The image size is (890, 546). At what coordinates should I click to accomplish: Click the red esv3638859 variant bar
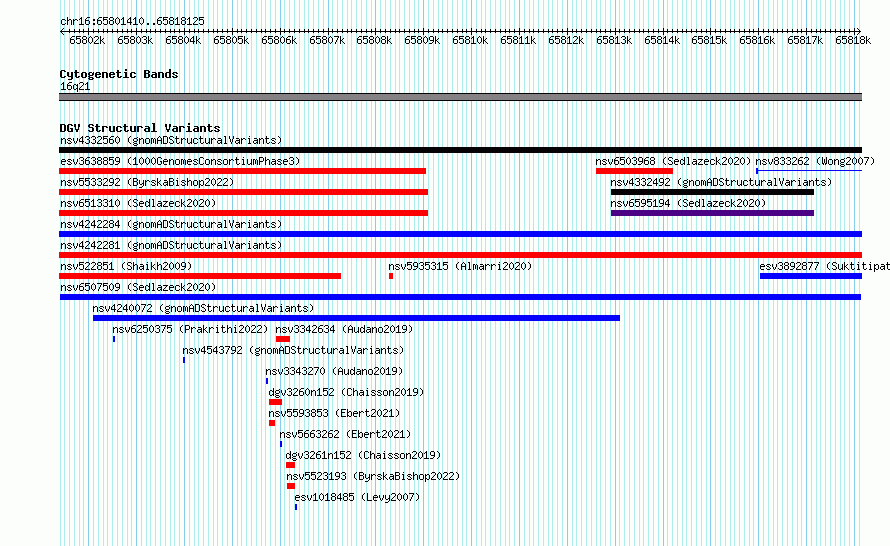pyautogui.click(x=242, y=171)
